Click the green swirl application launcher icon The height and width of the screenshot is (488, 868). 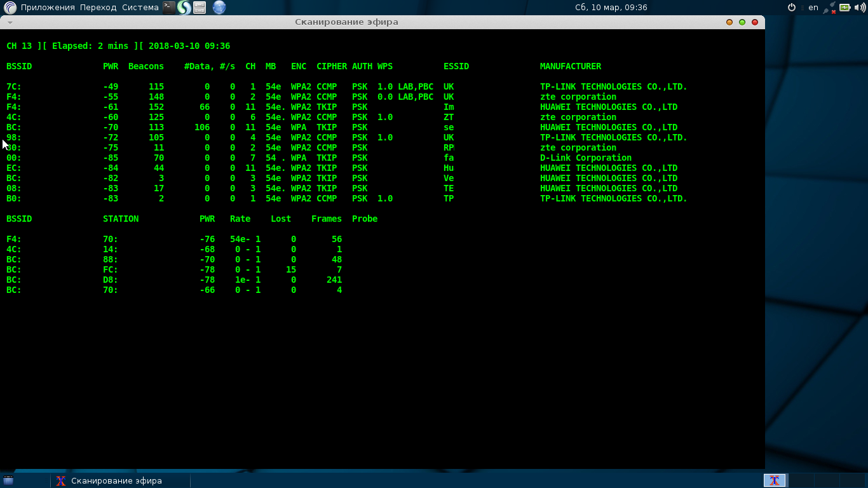(x=184, y=8)
